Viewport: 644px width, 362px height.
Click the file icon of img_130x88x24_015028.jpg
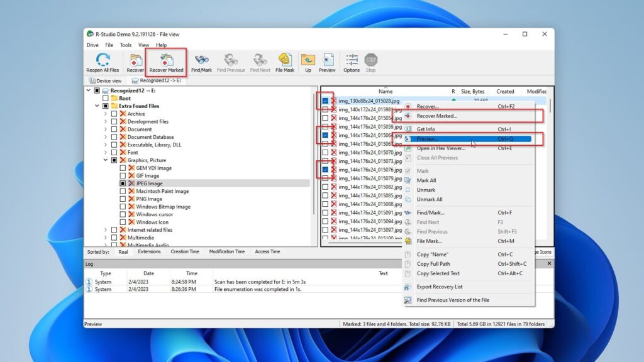[x=334, y=101]
